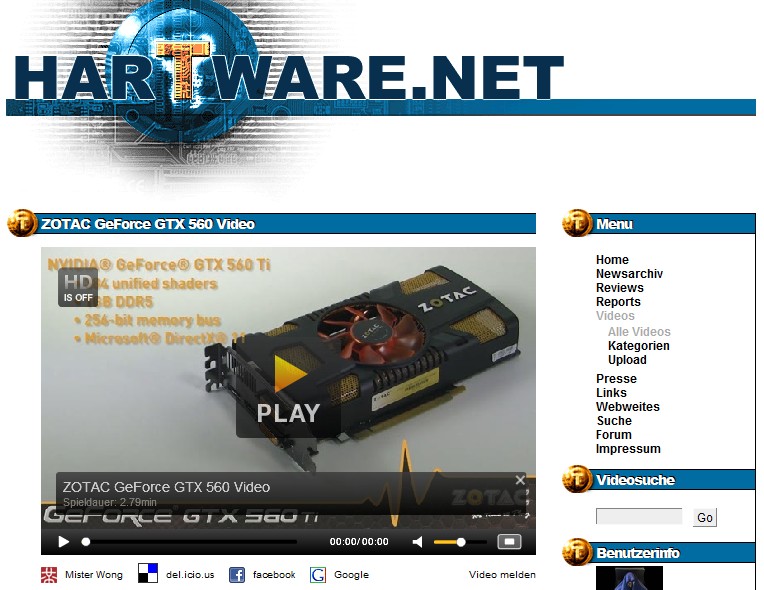Close the video title info overlay

coord(520,480)
